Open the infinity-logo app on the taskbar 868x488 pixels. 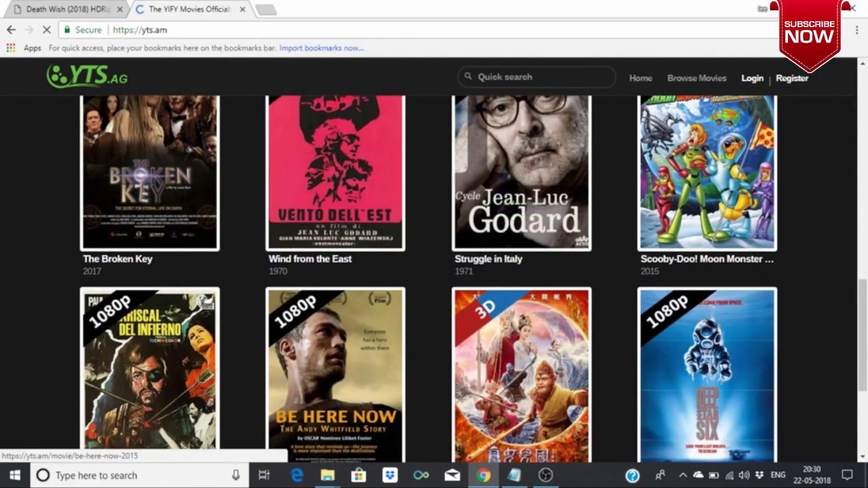(421, 475)
